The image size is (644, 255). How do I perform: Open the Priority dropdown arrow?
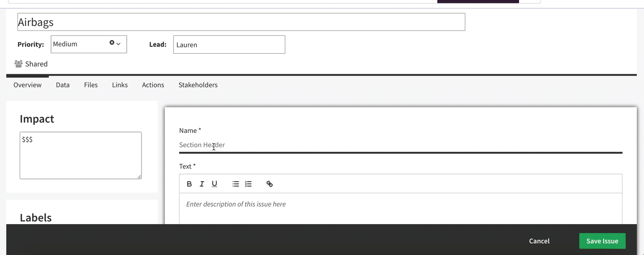tap(119, 44)
